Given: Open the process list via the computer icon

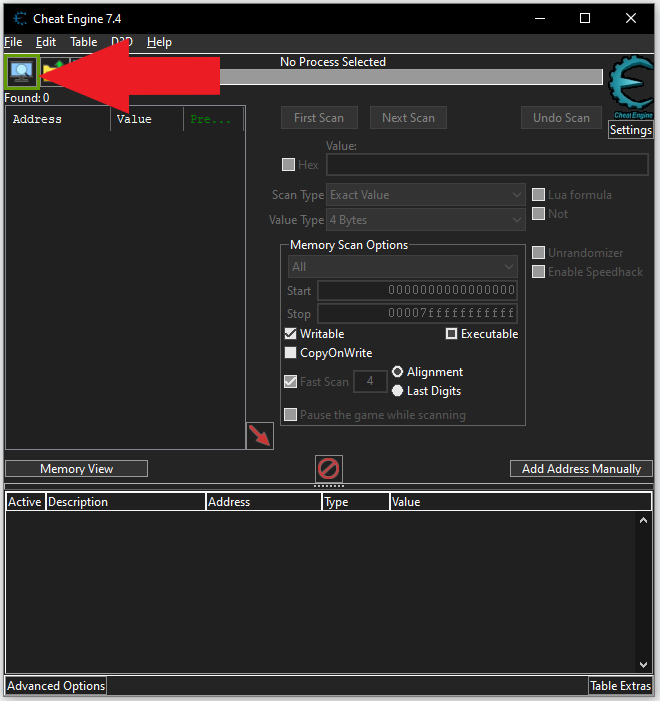Looking at the screenshot, I should point(21,72).
